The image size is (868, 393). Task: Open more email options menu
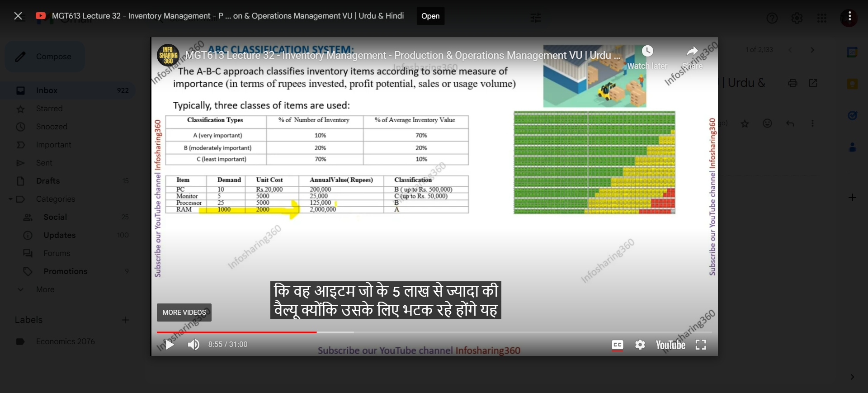click(x=812, y=123)
